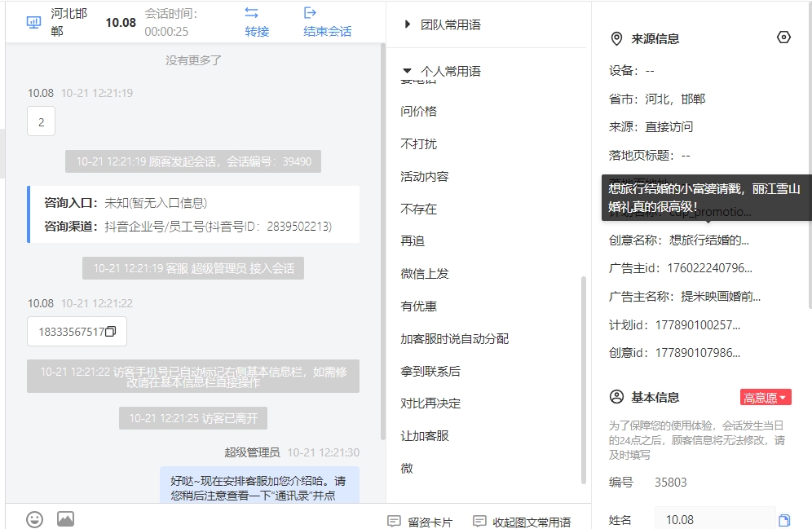Click the 基本信息 section heading
The width and height of the screenshot is (812, 529).
point(655,398)
